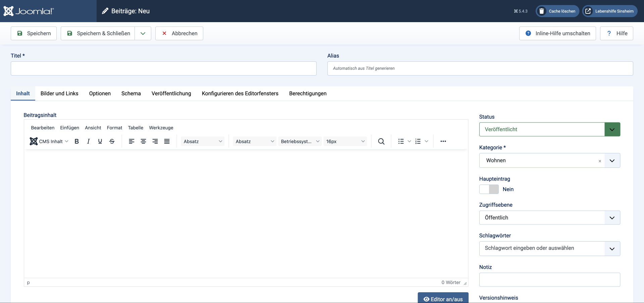Expand numbered list style options arrow

tap(426, 141)
